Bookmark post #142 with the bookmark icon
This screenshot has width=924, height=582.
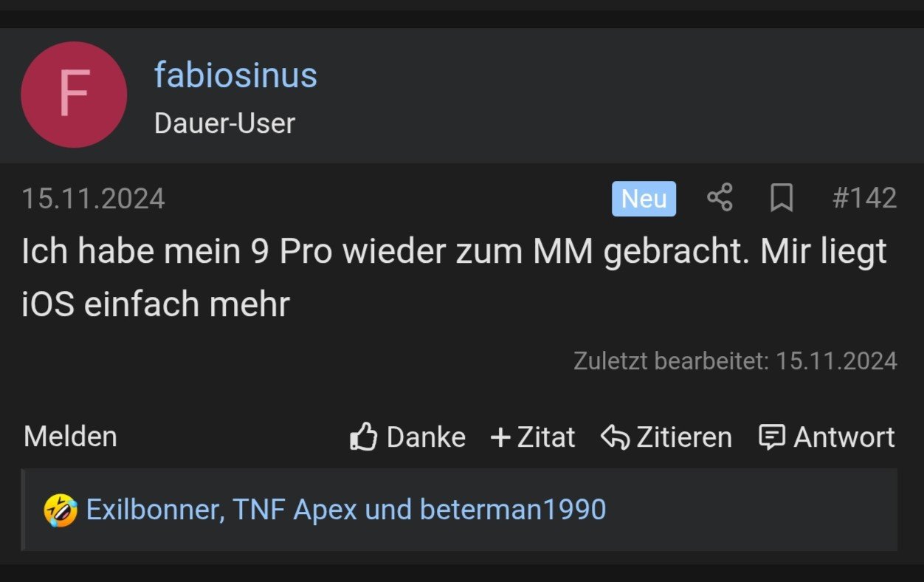[x=782, y=198]
